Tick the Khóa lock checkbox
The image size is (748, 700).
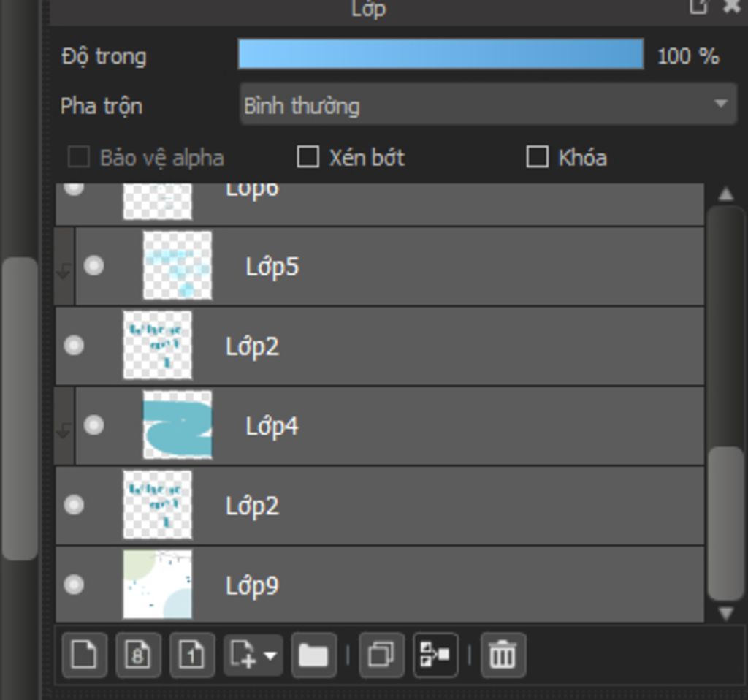(x=537, y=157)
